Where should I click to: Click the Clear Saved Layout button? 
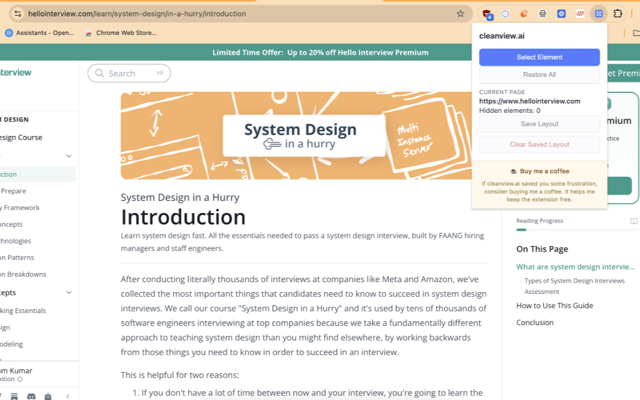click(x=539, y=144)
